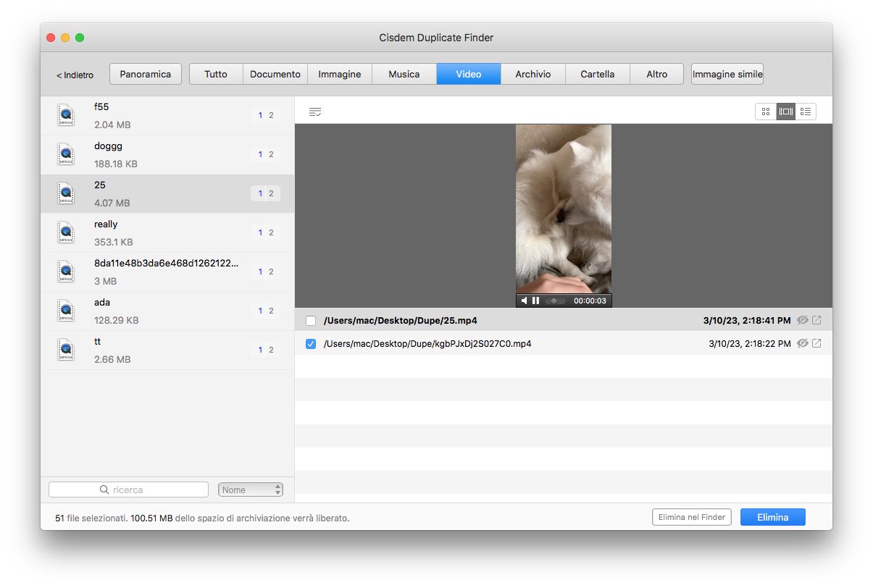
Task: Switch to the Immagine tab
Action: [x=339, y=73]
